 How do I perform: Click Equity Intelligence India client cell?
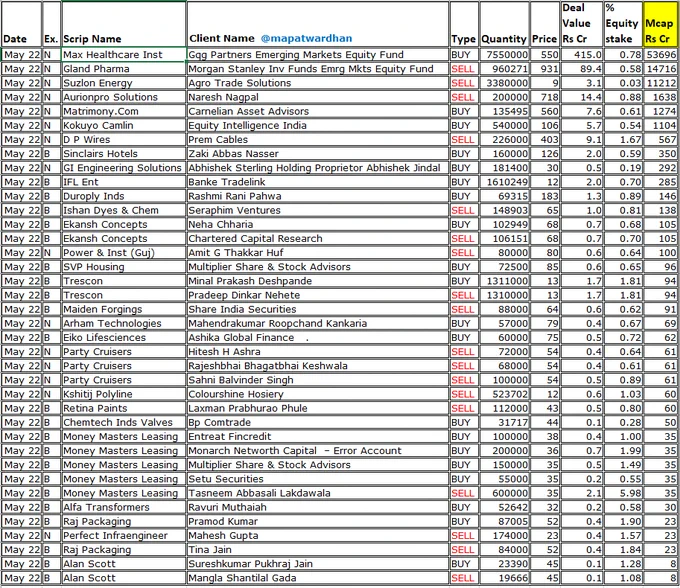[x=318, y=125]
